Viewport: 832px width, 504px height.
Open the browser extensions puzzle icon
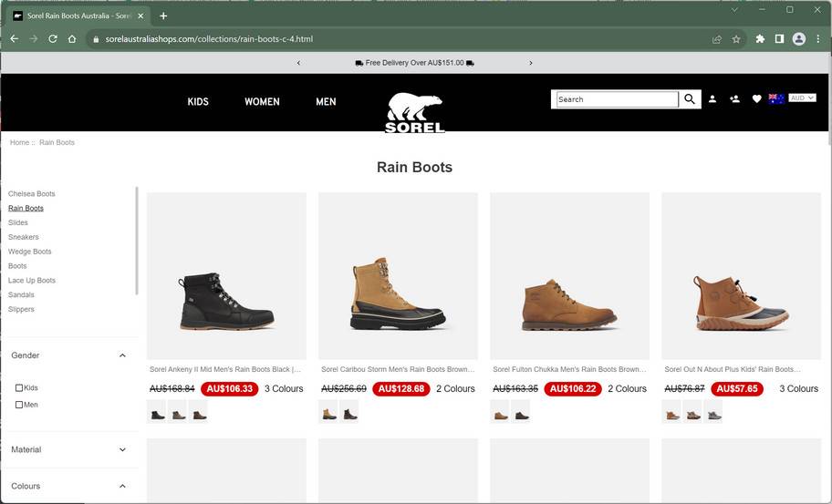tap(760, 38)
